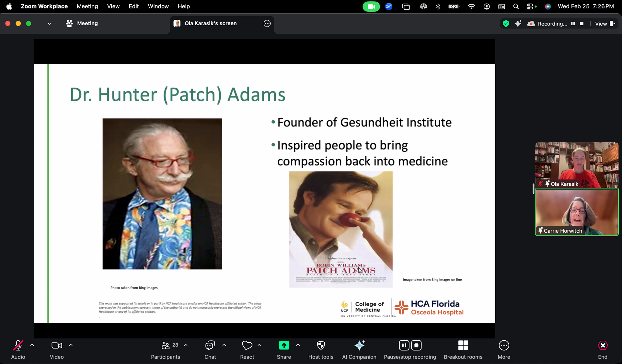The height and width of the screenshot is (364, 622).
Task: Open the Chat panel
Action: (210, 346)
